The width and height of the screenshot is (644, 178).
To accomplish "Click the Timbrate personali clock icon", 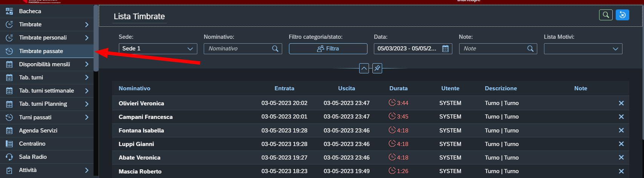I will [x=9, y=38].
